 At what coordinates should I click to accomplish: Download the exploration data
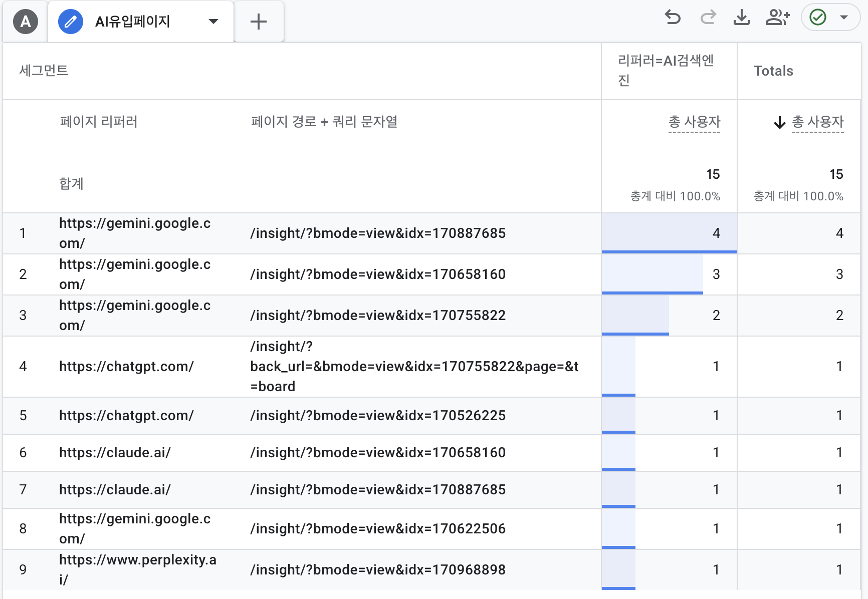click(742, 18)
